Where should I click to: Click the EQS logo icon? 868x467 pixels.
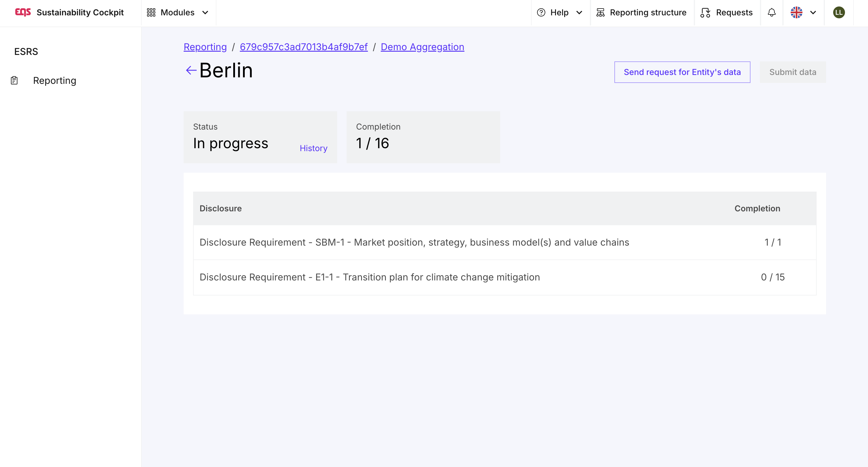(x=23, y=12)
